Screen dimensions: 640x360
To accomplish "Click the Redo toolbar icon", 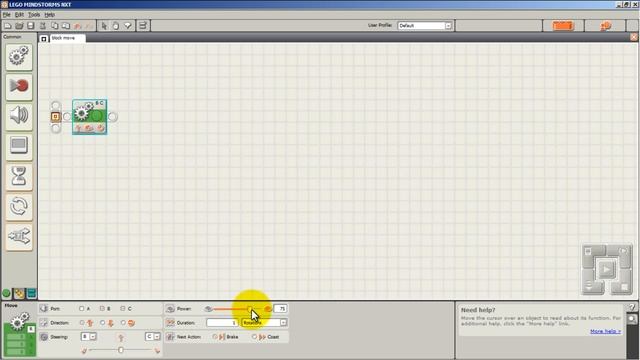I will coord(89,26).
